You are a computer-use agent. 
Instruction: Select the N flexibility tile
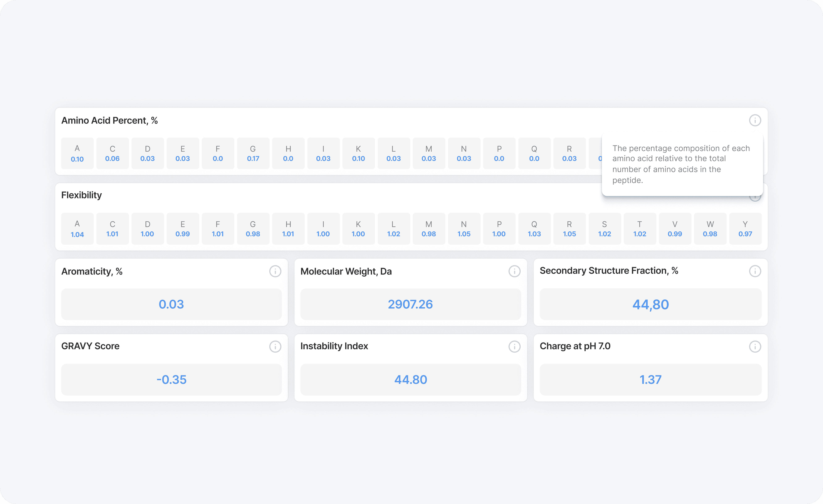point(464,229)
